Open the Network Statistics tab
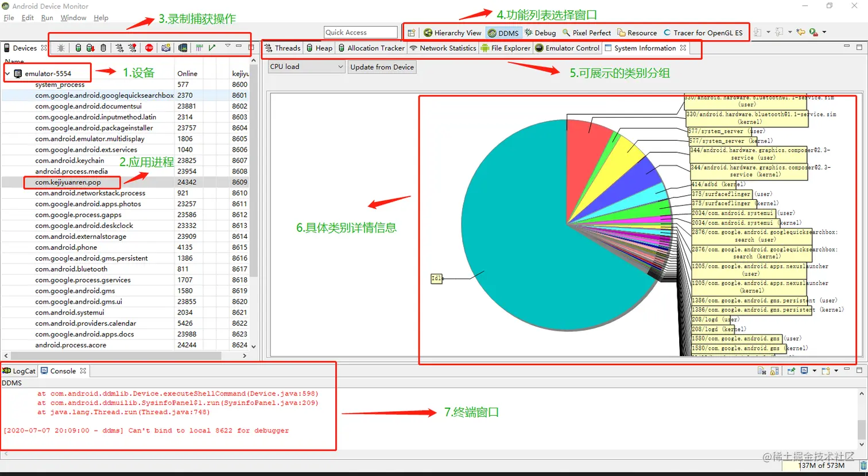This screenshot has height=476, width=868. (x=443, y=48)
